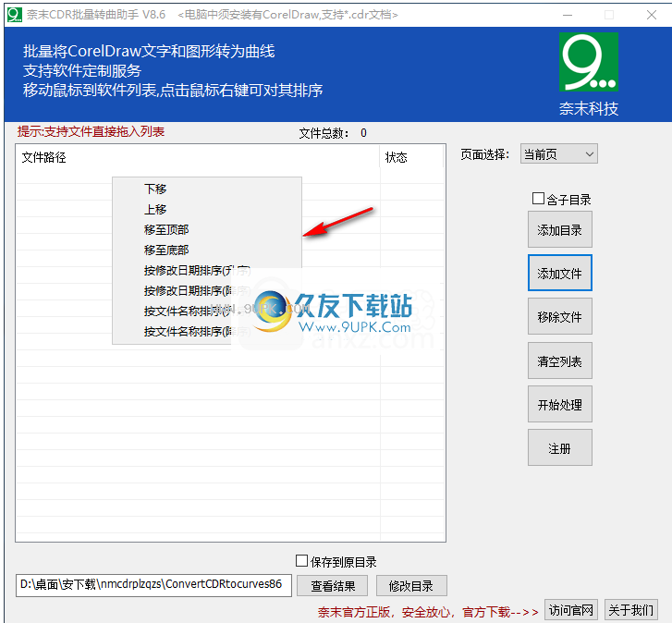This screenshot has height=623, width=672.
Task: Click the 修改目录 button
Action: click(411, 586)
